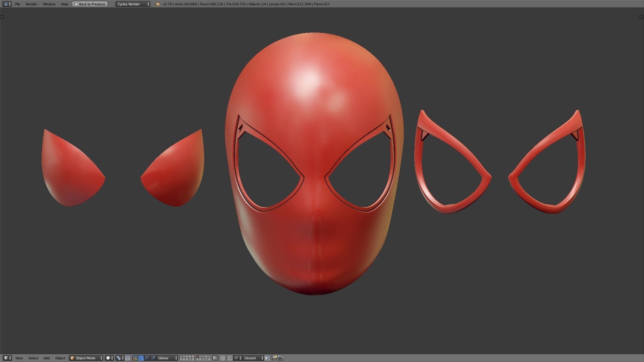Open the Info editor type selector
644x362 pixels.
pos(7,4)
